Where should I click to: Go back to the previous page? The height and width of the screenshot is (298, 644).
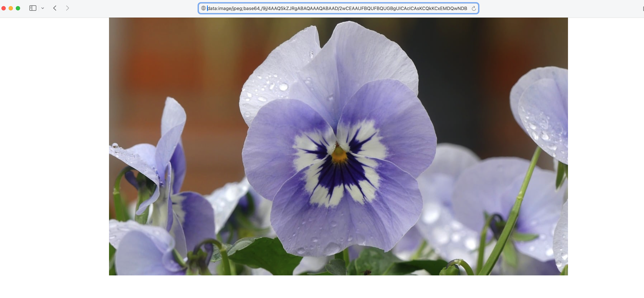click(55, 8)
